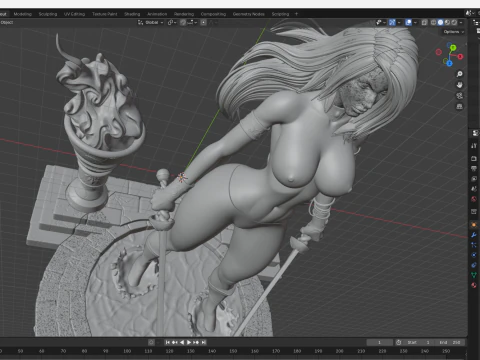
Task: Switch to the Shading workspace tab
Action: tap(132, 14)
